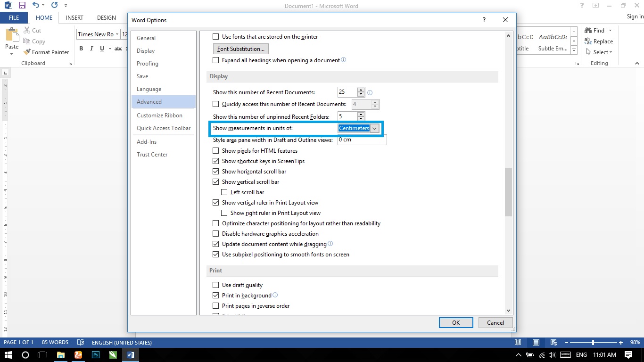
Task: Click Word icon in taskbar
Action: [131, 355]
